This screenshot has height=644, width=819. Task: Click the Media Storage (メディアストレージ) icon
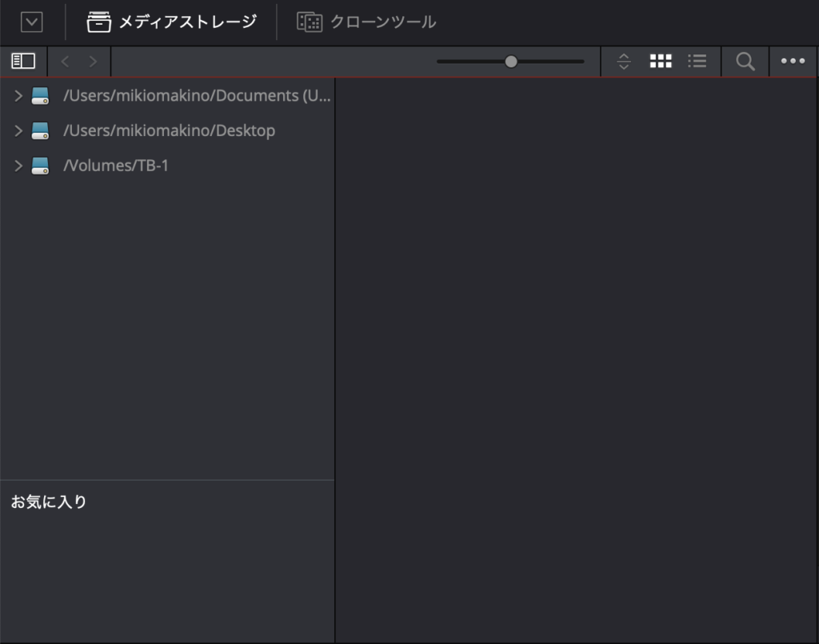tap(99, 22)
